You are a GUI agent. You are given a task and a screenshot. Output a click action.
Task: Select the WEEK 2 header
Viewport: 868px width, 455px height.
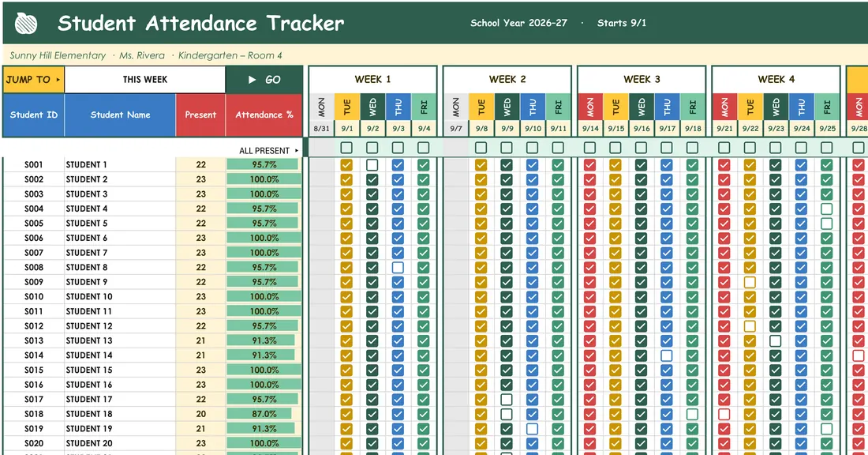(507, 79)
